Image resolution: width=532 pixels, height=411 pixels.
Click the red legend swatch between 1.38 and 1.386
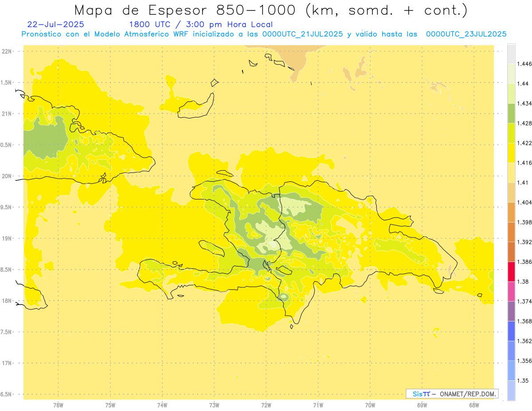click(x=511, y=272)
